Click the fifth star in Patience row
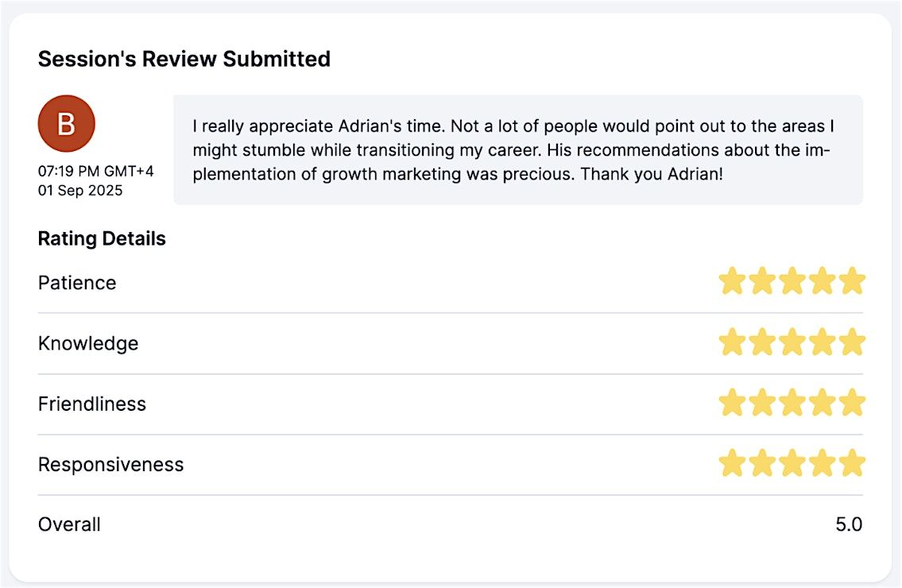Viewport: 902px width, 588px height. click(x=851, y=282)
